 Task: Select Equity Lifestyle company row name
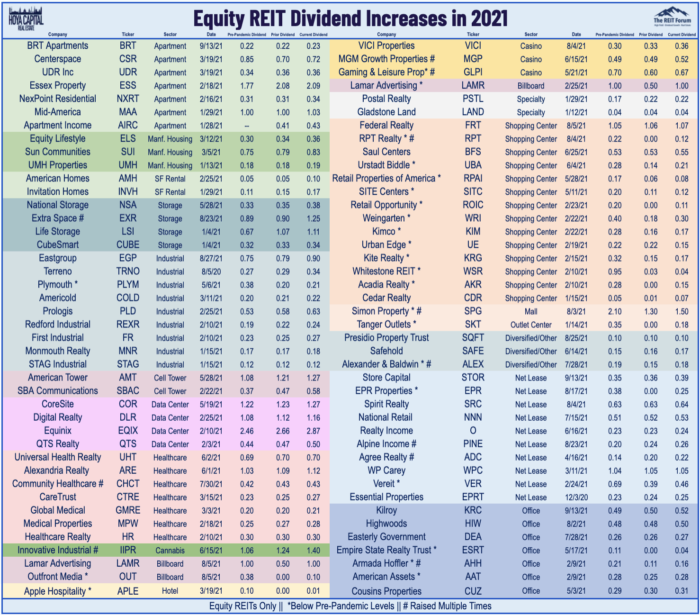58,138
